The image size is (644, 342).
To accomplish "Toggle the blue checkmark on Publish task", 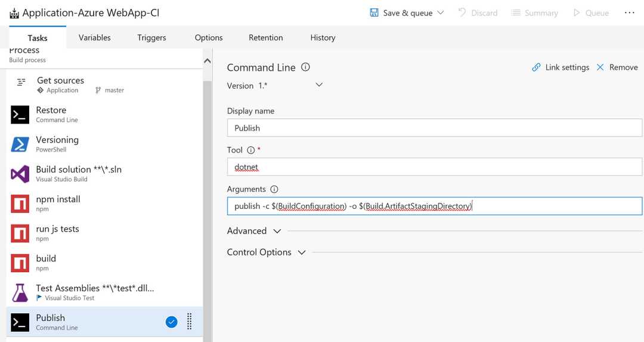I will (171, 322).
